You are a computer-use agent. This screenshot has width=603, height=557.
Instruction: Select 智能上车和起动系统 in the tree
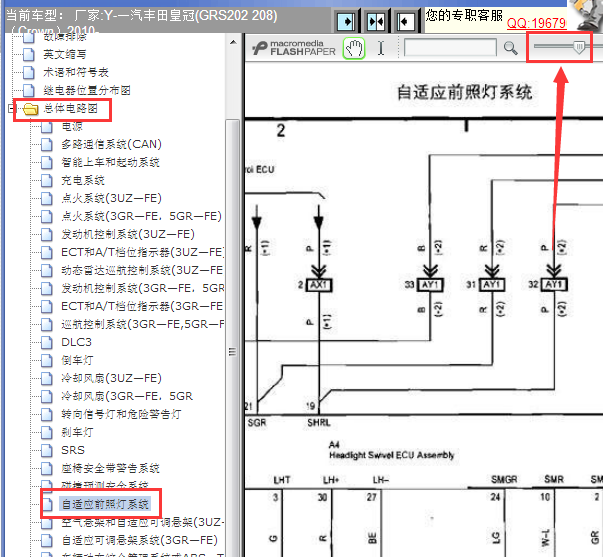110,162
